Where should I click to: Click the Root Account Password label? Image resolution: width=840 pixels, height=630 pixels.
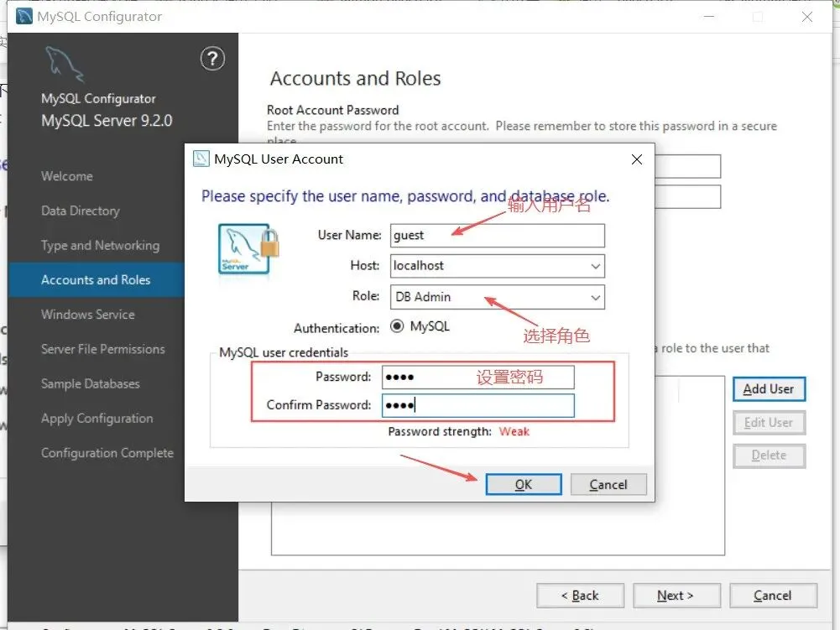click(x=332, y=110)
